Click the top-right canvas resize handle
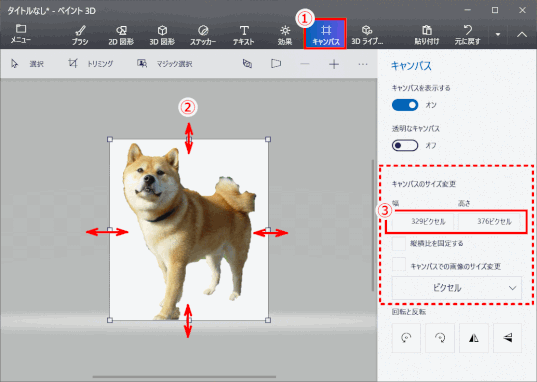537x382 pixels. pyautogui.click(x=268, y=139)
